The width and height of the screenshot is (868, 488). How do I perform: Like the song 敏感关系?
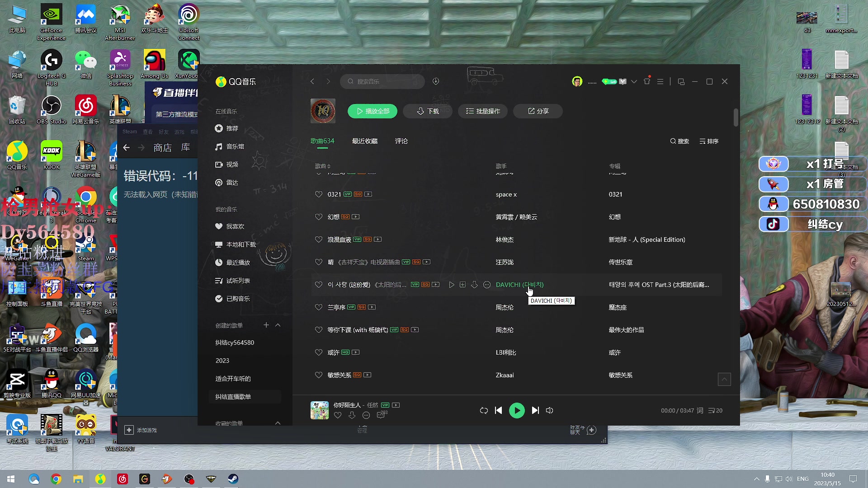point(319,375)
